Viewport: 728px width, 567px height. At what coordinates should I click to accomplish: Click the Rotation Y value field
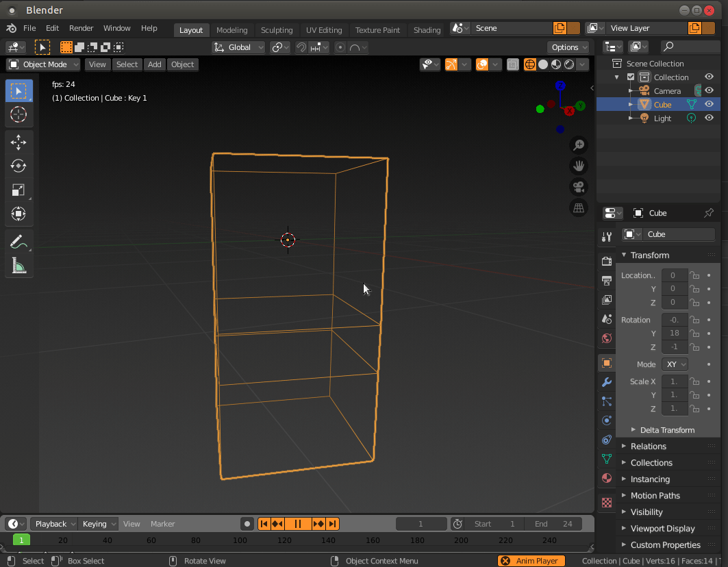pos(674,333)
